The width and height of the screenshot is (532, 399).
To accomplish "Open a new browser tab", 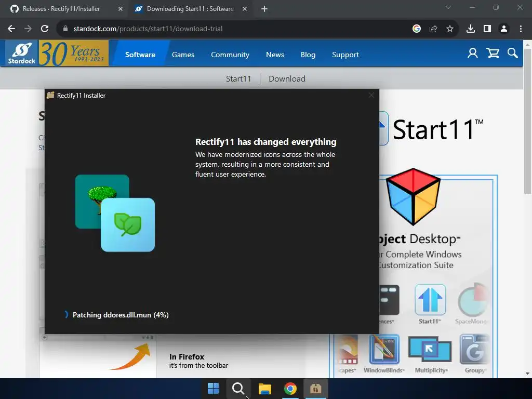I will [264, 9].
